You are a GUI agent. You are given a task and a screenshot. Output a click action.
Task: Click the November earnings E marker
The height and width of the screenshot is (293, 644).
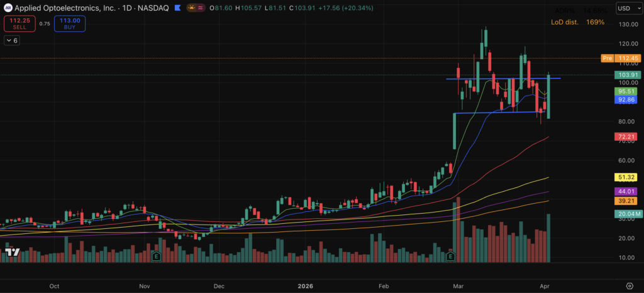(156, 257)
